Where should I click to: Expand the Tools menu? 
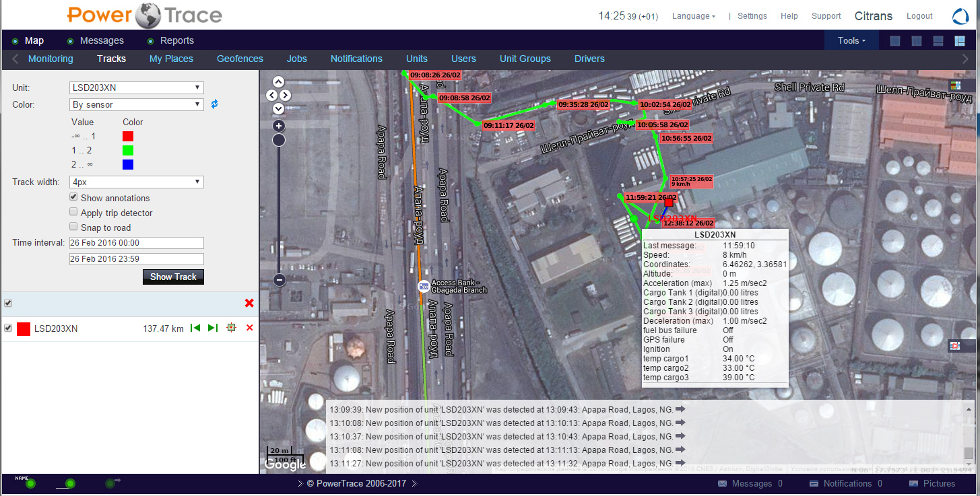point(851,40)
